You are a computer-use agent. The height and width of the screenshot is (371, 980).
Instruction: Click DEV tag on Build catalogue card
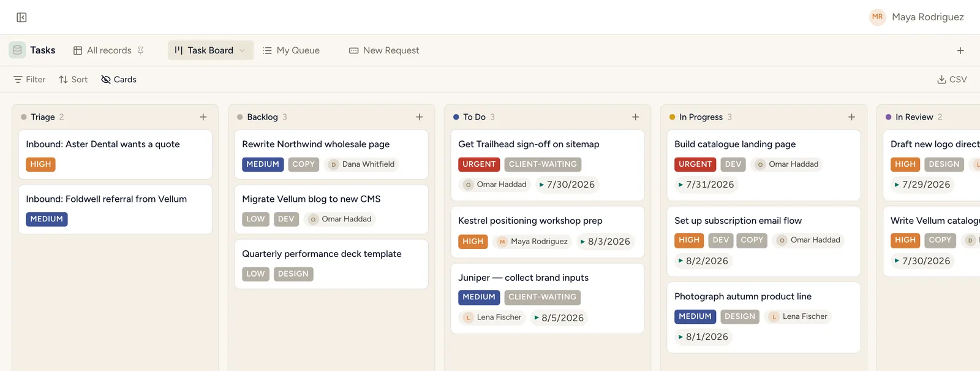click(733, 164)
